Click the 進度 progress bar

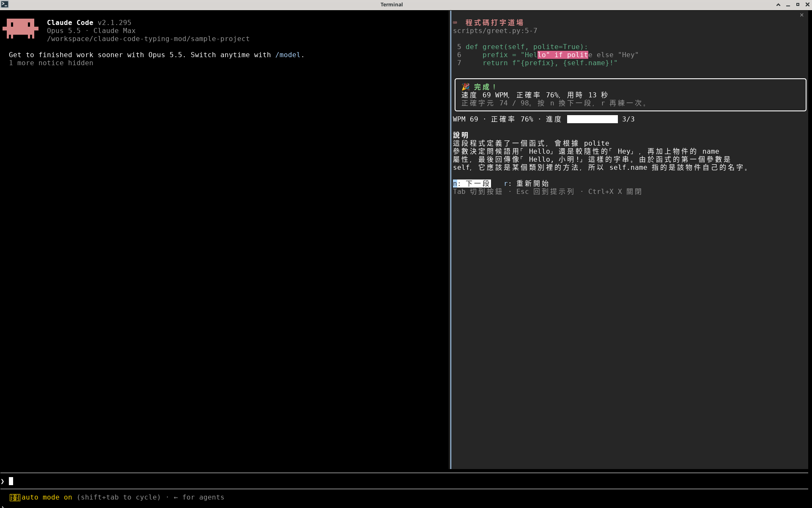(x=592, y=119)
